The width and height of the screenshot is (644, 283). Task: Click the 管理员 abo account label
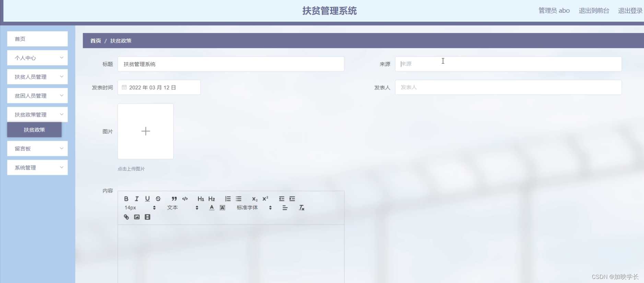554,11
